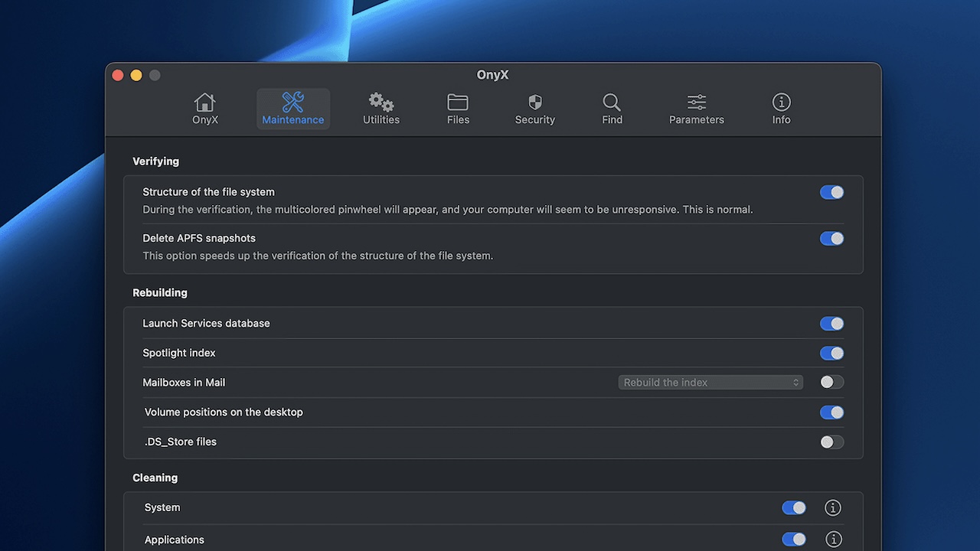980x551 pixels.
Task: Open the Rebuild the index dropdown
Action: pos(710,382)
